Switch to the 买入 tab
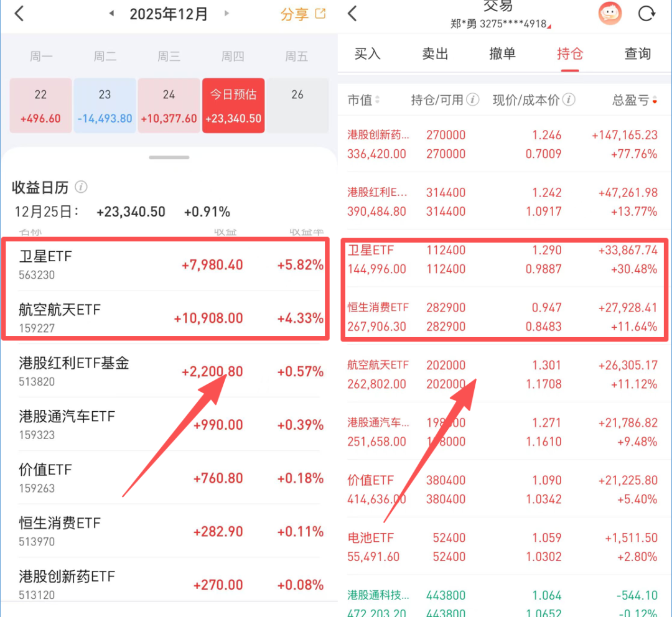This screenshot has width=672, height=617. click(x=368, y=55)
